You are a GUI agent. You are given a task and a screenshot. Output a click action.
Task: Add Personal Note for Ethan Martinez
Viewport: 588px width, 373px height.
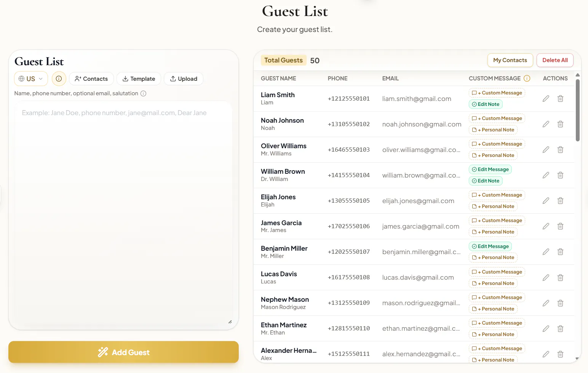click(493, 335)
